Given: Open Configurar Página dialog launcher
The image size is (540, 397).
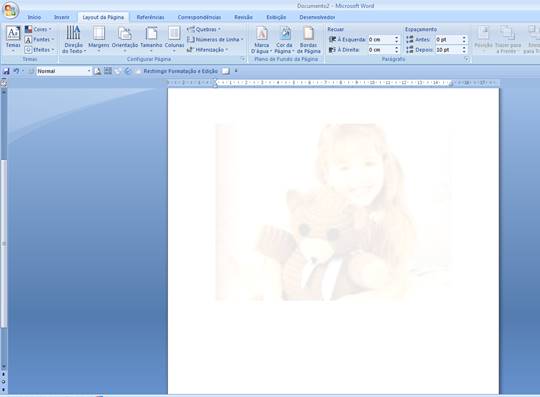Looking at the screenshot, I should pyautogui.click(x=243, y=59).
